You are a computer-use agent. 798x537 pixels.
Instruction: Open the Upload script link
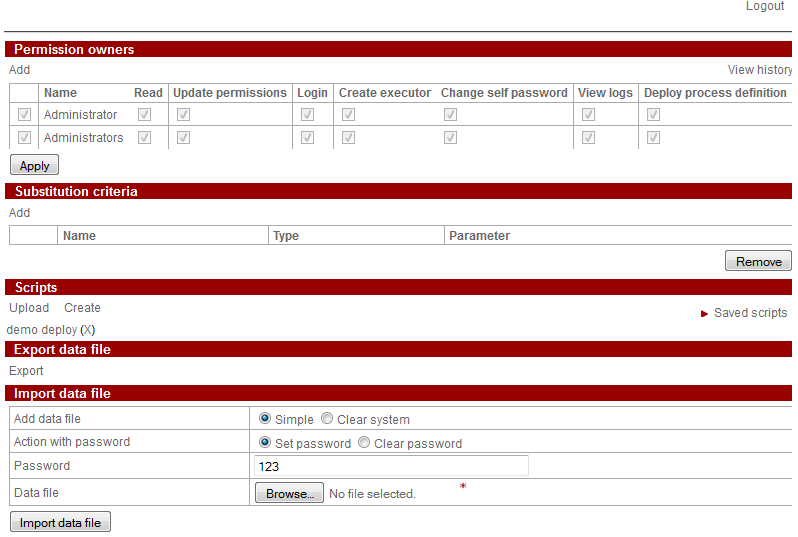(x=29, y=308)
